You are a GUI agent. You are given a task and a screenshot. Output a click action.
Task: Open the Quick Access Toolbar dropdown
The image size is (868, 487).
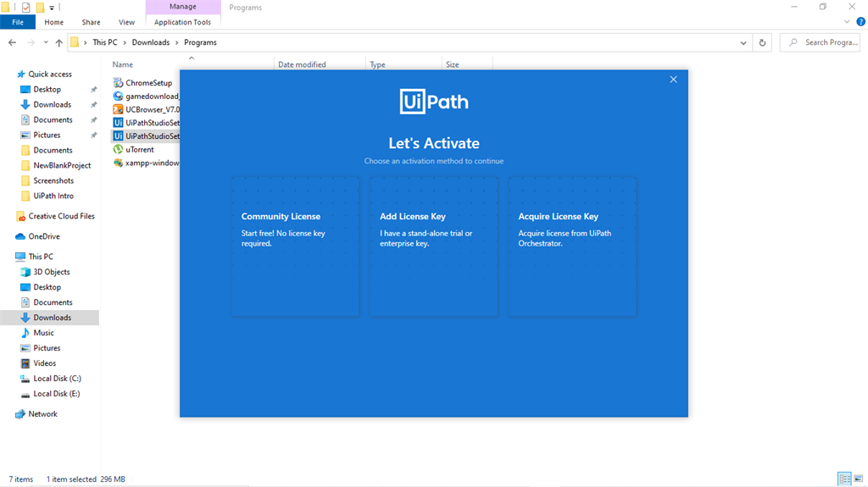point(52,8)
